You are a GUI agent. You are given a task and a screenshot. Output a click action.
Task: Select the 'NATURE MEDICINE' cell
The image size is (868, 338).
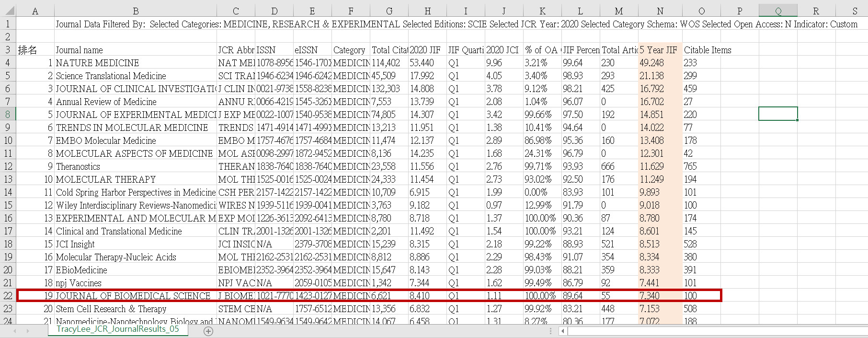(136, 63)
